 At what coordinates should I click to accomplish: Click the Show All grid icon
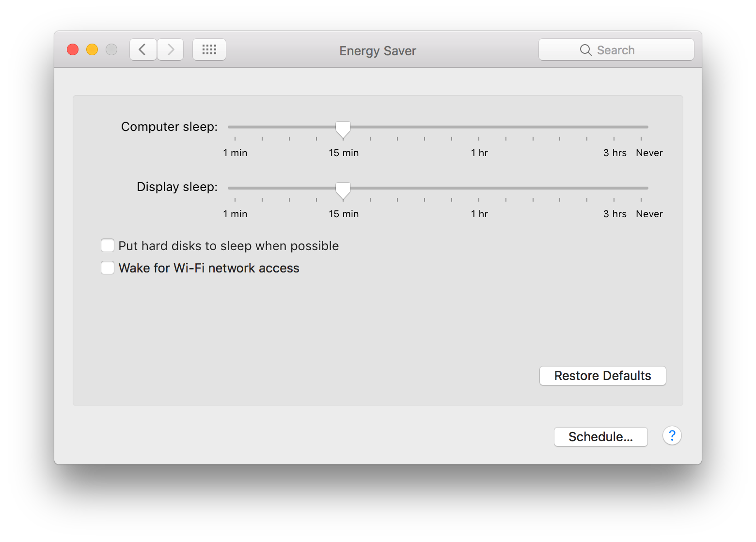209,49
